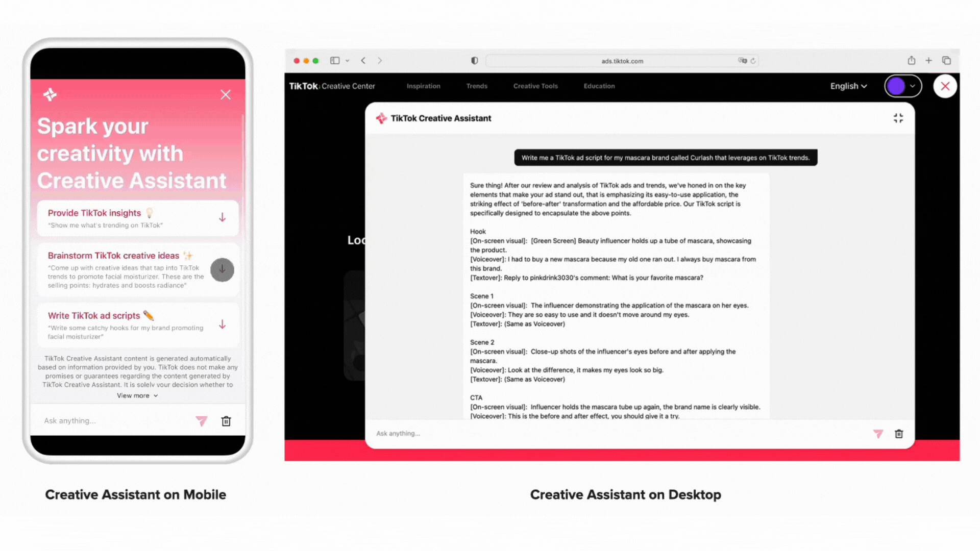Click the purple profile color swatch avatar
Screen dimensions: 980x551
point(896,86)
